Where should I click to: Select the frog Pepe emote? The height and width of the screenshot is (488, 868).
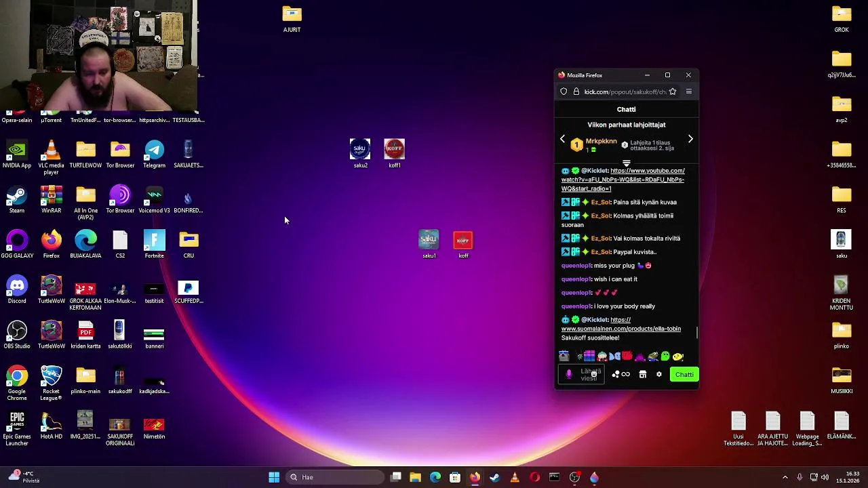click(x=653, y=357)
